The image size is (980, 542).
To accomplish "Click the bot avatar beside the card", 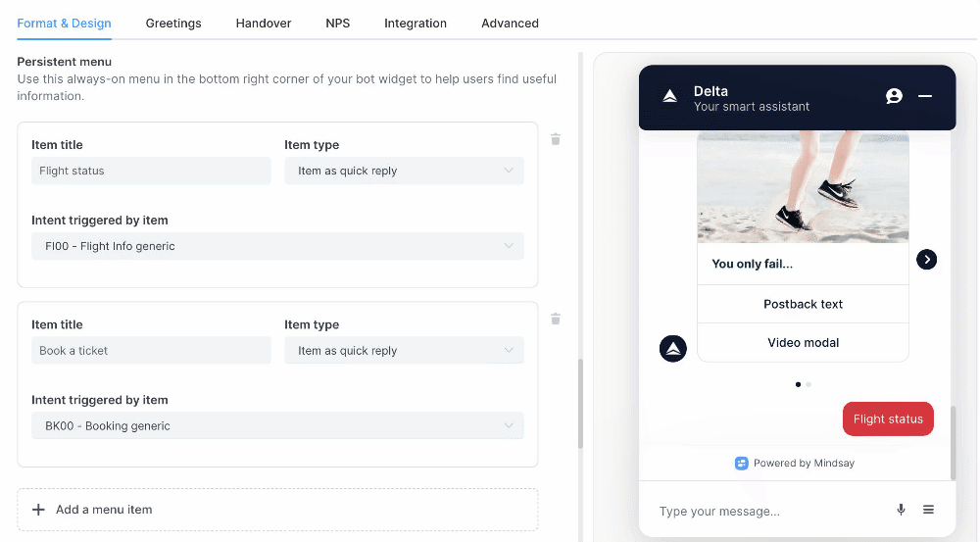I will tap(673, 349).
